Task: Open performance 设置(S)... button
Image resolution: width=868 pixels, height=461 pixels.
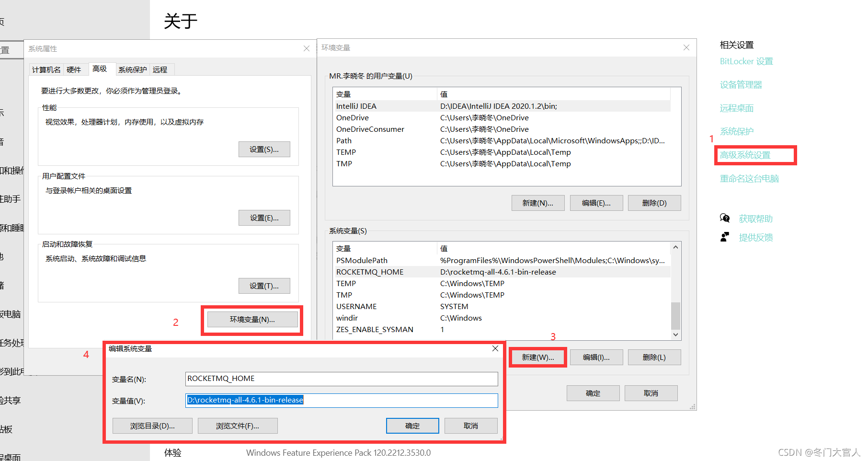Action: click(x=264, y=150)
